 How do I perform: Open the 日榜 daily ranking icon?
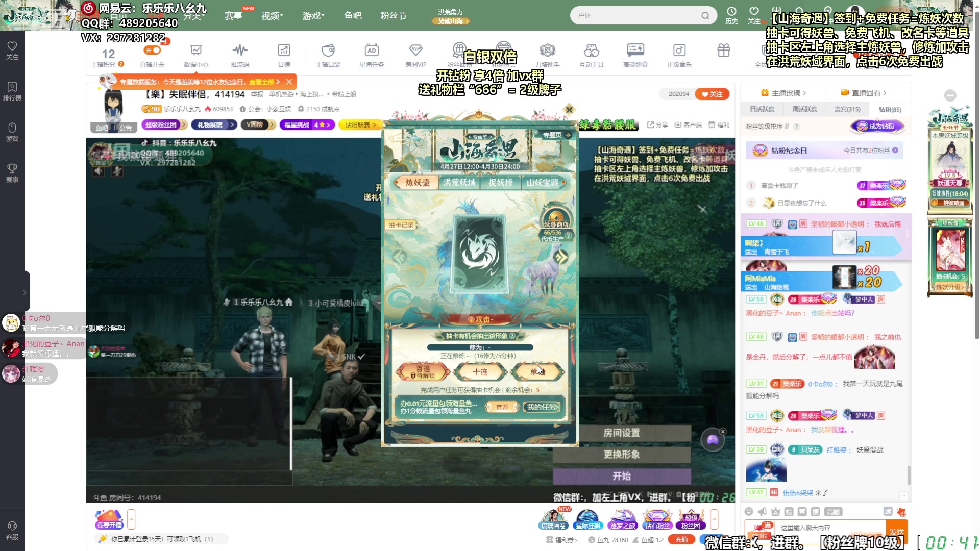pyautogui.click(x=284, y=55)
